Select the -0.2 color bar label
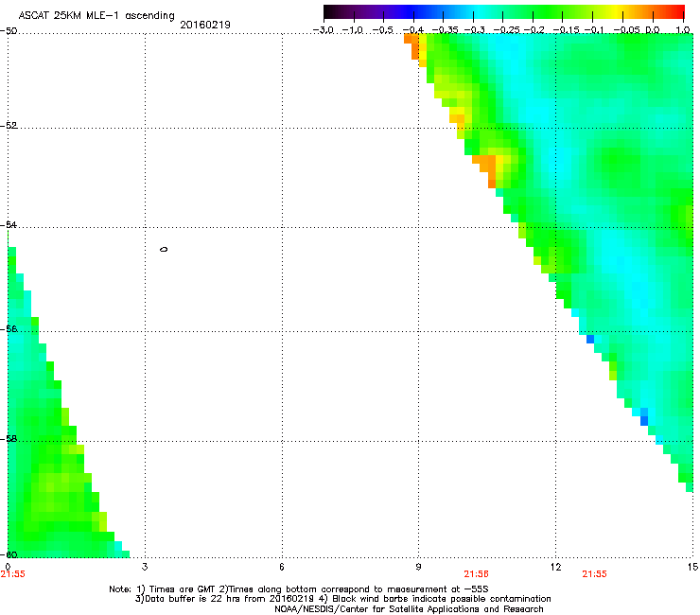 [x=534, y=30]
